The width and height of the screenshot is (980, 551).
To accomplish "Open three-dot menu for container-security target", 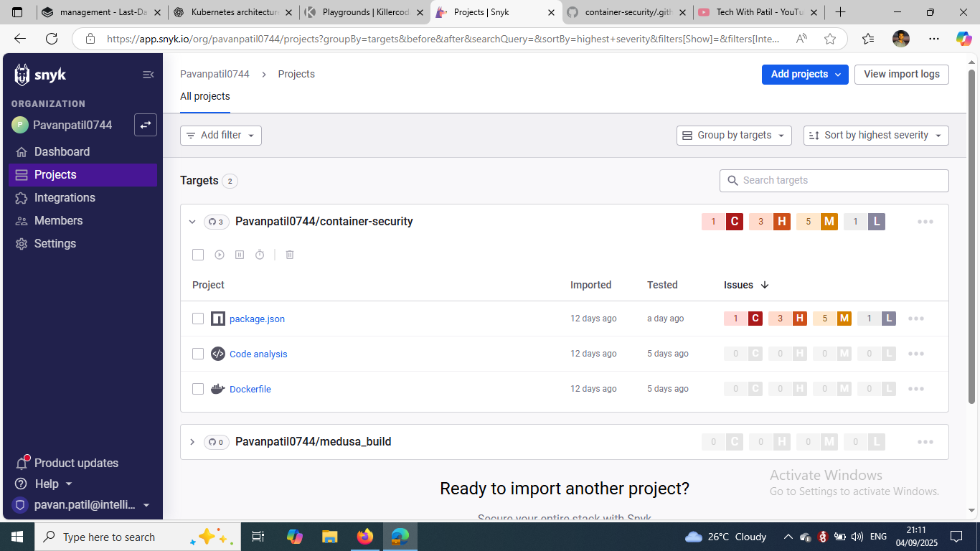I will tap(925, 222).
